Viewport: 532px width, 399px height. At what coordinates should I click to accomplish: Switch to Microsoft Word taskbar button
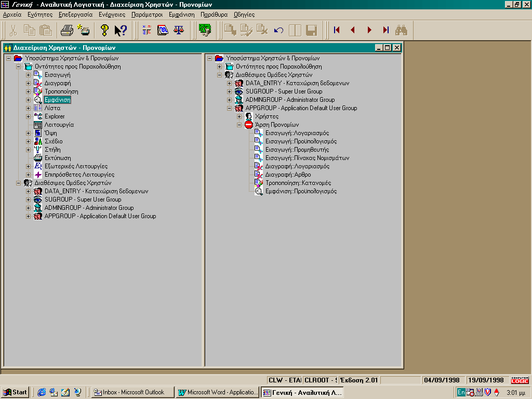(218, 392)
